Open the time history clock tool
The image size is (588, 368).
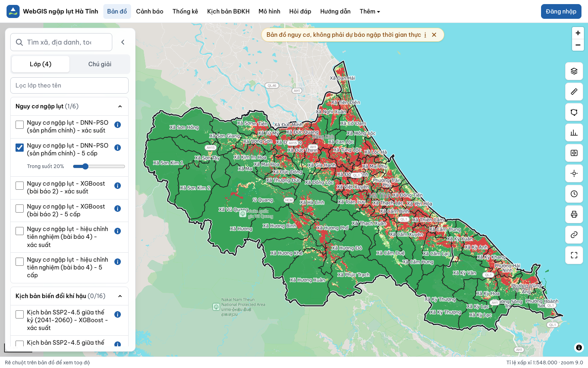(x=574, y=194)
